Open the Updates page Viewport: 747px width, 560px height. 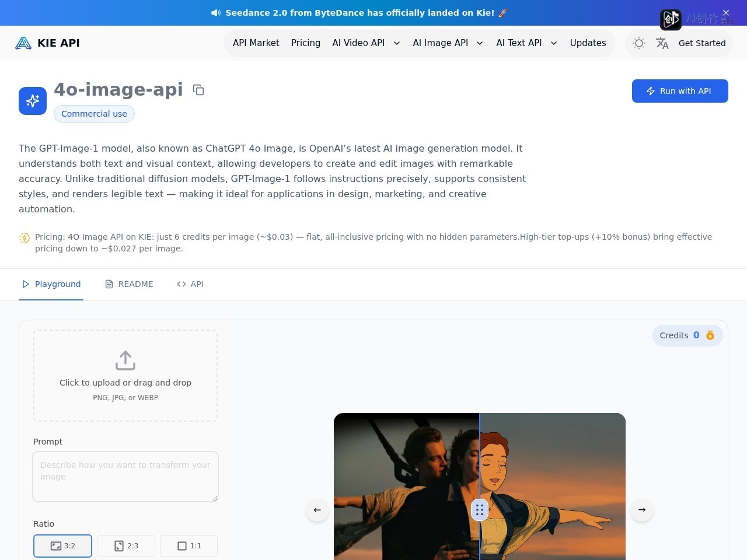[x=588, y=43]
